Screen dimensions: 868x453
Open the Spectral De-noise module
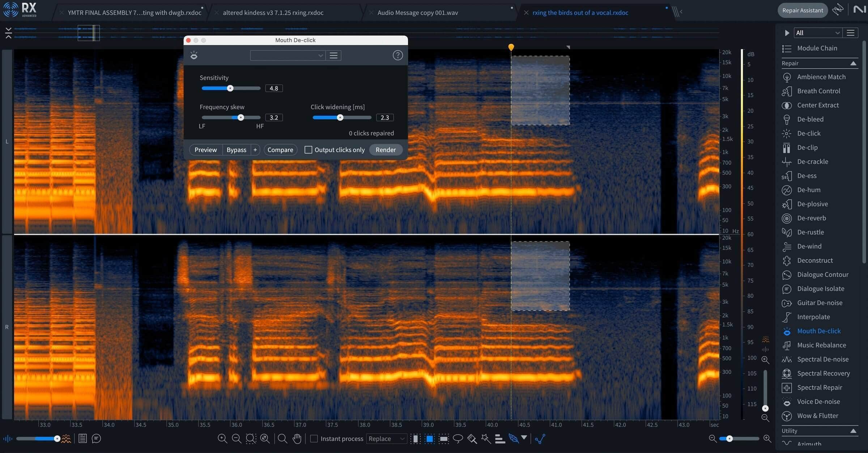click(816, 359)
